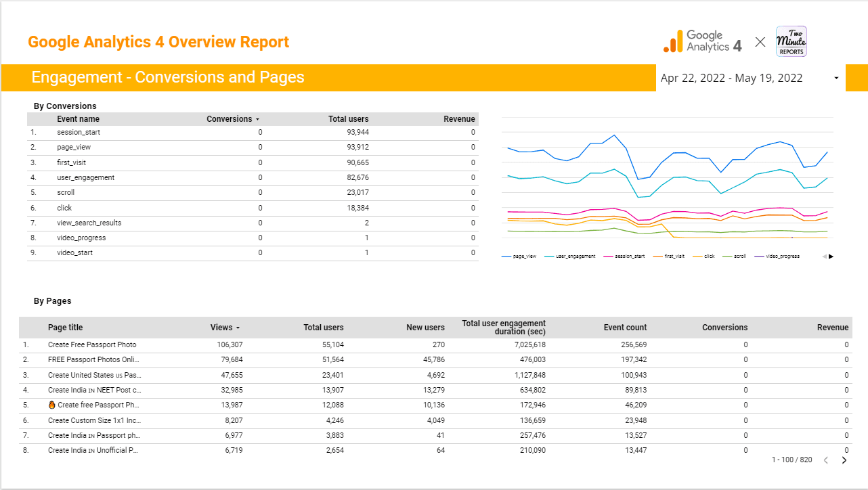Select the view_search_results event row
Viewport: 868px width, 490px height.
coord(253,223)
